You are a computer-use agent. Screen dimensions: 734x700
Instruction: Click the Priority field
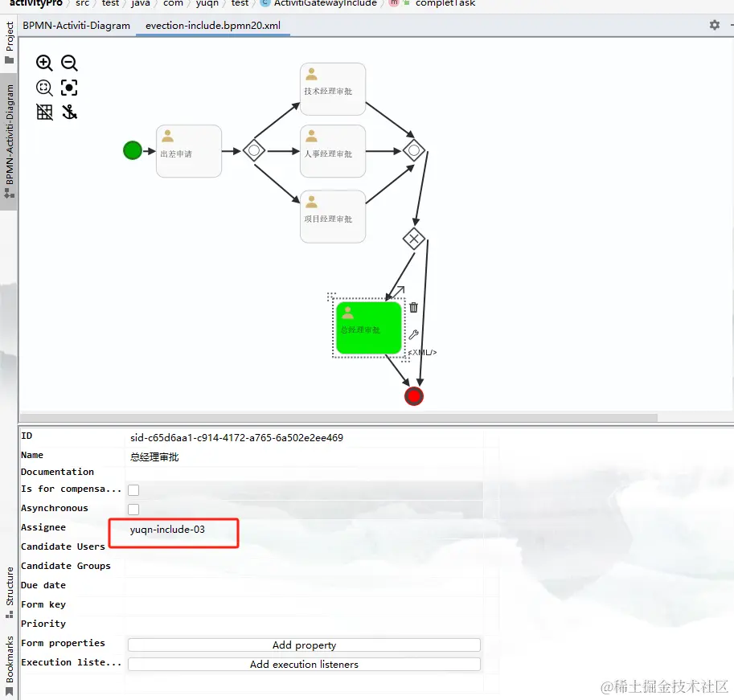point(304,624)
